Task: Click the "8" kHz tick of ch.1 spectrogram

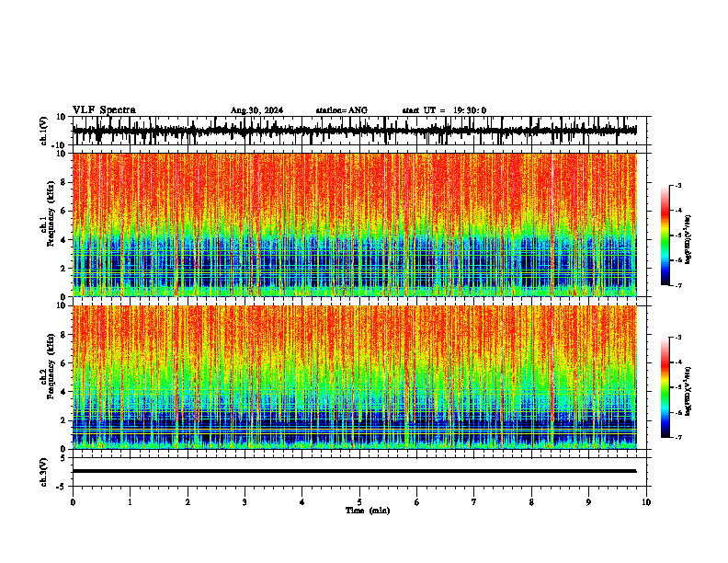Action: [x=63, y=182]
